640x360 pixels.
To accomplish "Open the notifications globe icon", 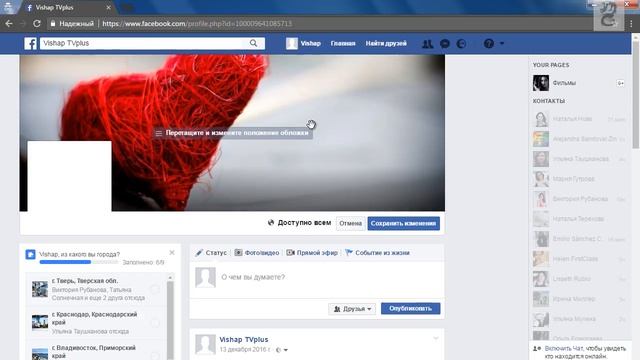I will (x=461, y=43).
